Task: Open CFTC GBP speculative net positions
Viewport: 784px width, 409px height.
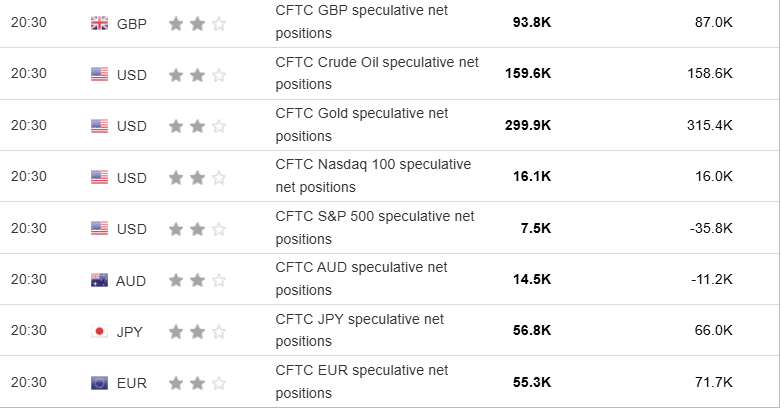Action: coord(361,21)
